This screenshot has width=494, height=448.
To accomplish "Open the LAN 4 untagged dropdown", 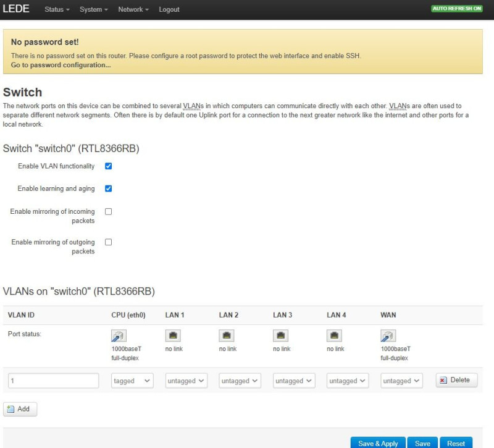I will 348,381.
